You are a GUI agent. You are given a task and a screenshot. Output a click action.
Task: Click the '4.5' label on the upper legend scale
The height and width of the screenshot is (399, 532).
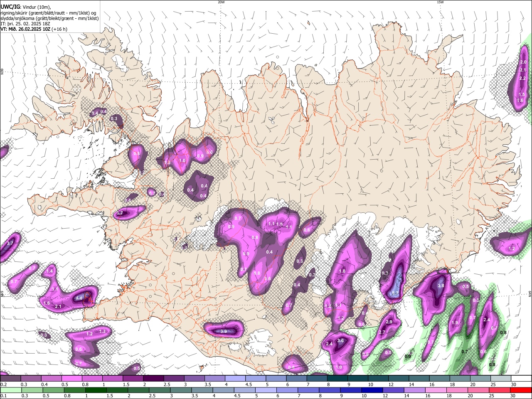[x=249, y=384]
